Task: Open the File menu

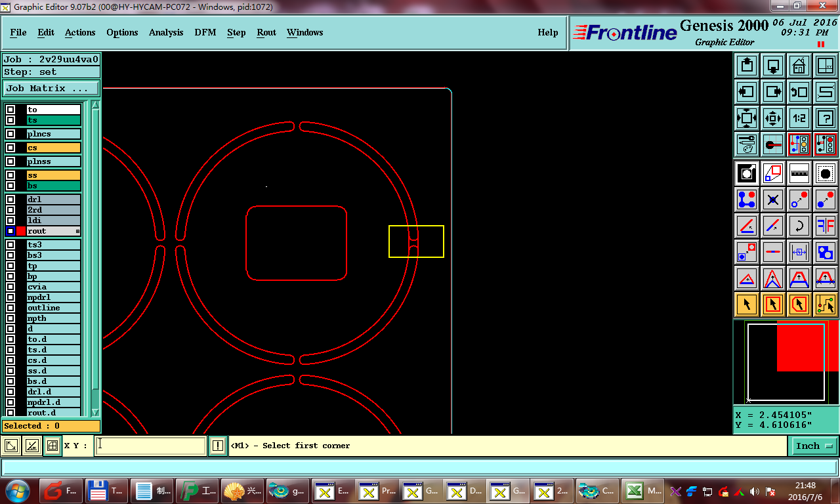Action: pyautogui.click(x=18, y=32)
